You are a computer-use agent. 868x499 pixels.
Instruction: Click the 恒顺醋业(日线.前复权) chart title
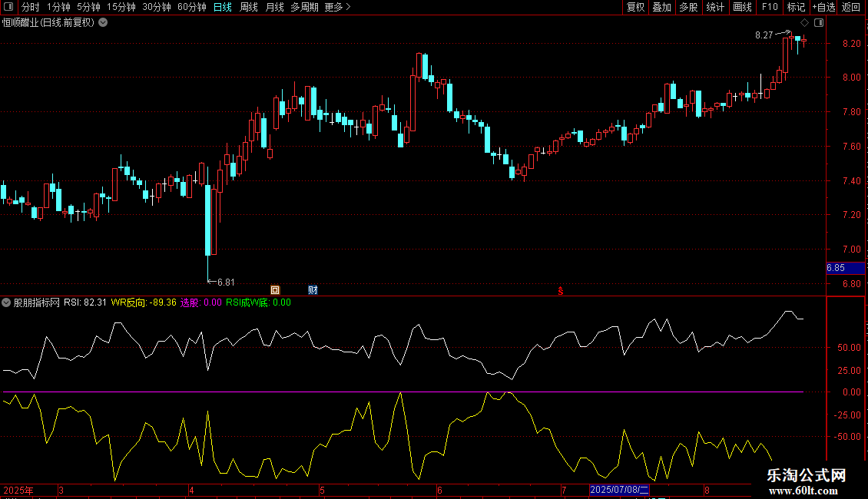pos(48,23)
